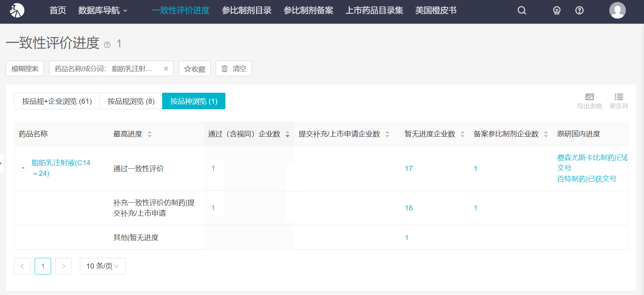
Task: Open the search magnifier icon
Action: pos(522,10)
